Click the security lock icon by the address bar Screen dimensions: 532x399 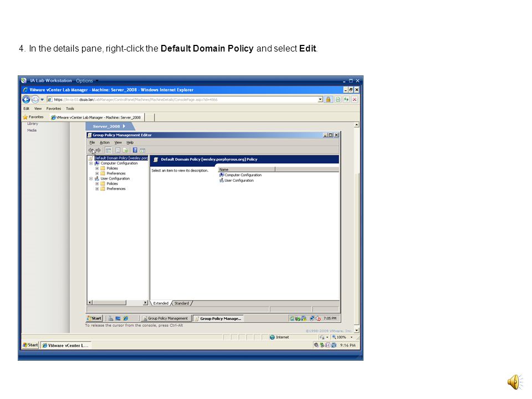coord(328,99)
